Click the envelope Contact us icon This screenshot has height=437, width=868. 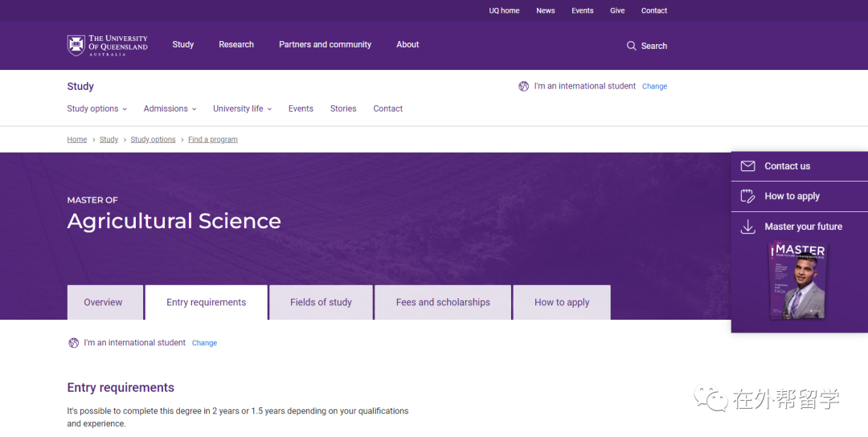(748, 166)
